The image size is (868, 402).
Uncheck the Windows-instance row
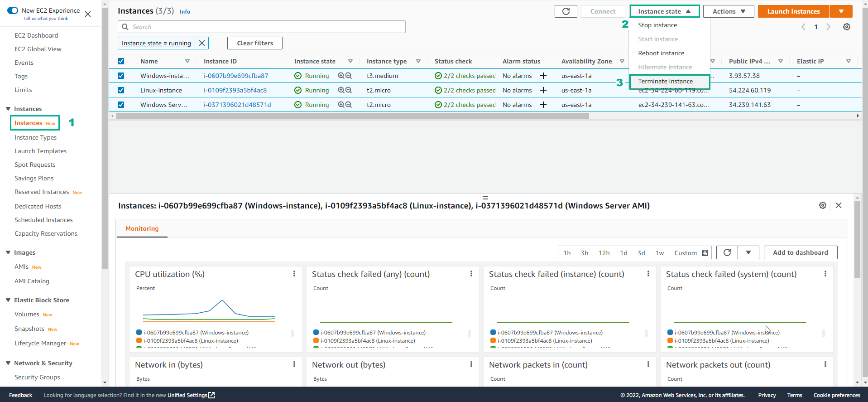coord(121,76)
